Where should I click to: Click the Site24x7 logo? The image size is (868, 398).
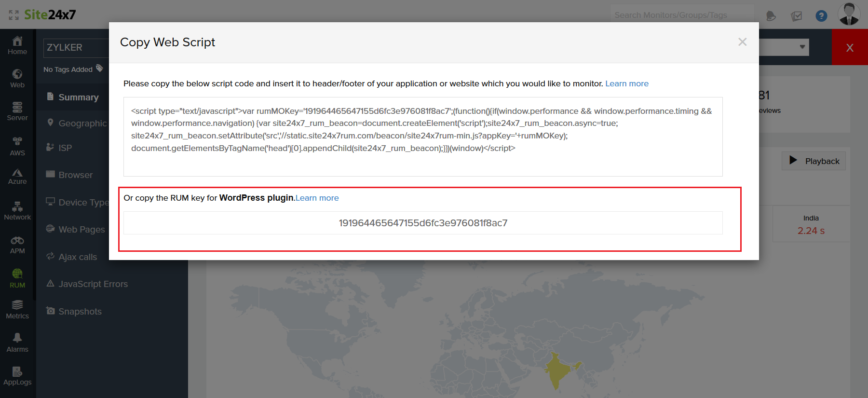point(50,15)
